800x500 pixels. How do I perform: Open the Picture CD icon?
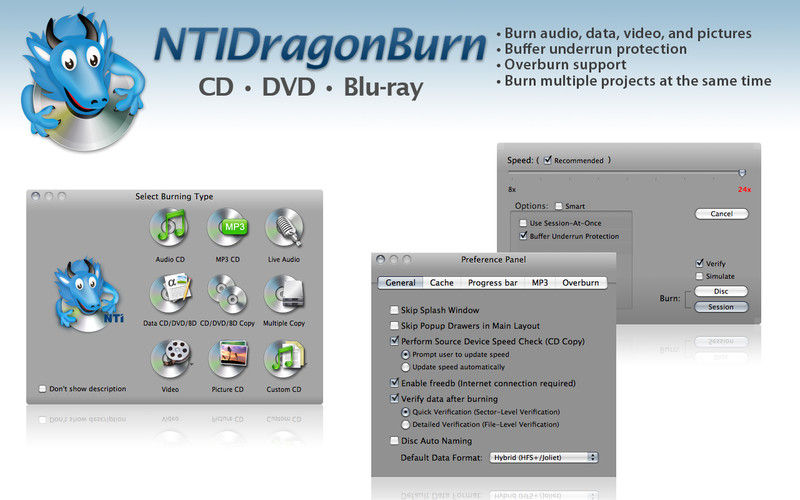click(x=228, y=358)
